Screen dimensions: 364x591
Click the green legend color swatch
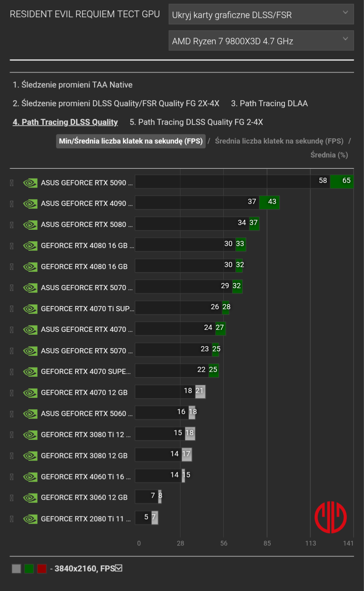29,569
